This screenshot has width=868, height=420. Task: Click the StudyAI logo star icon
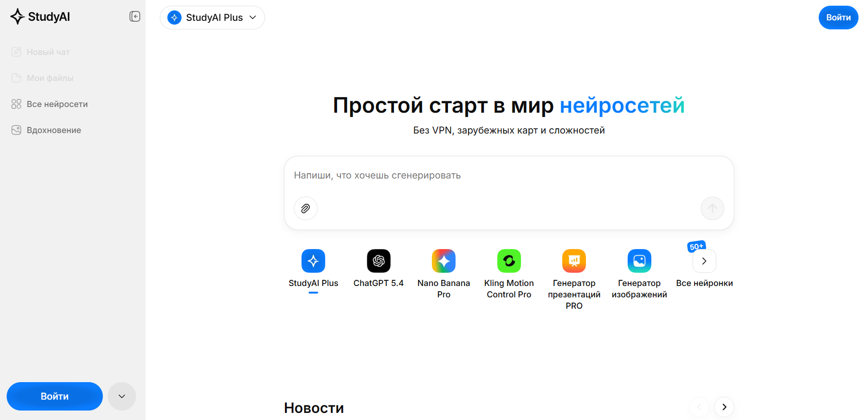pos(18,17)
